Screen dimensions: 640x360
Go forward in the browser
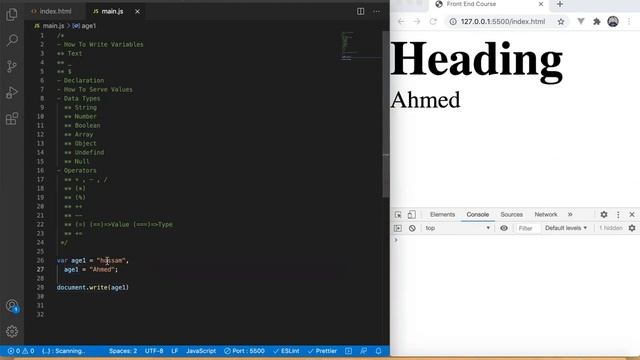coord(416,22)
